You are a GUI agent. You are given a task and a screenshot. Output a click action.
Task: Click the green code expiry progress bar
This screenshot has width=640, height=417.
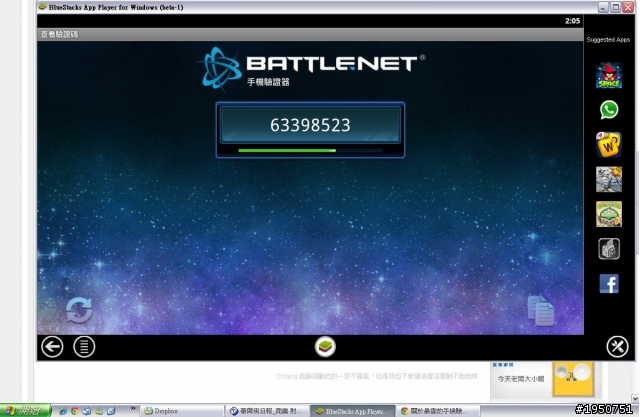[310, 151]
